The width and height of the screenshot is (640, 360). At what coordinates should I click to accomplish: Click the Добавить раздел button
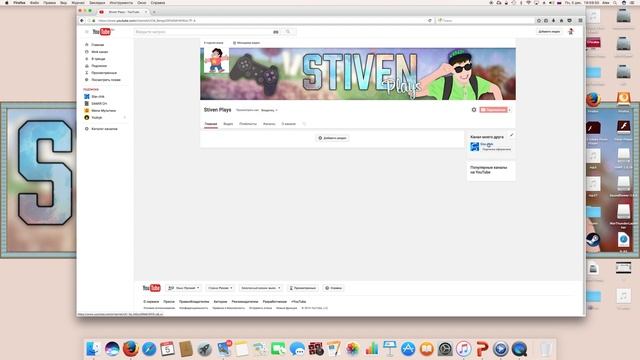(x=332, y=138)
